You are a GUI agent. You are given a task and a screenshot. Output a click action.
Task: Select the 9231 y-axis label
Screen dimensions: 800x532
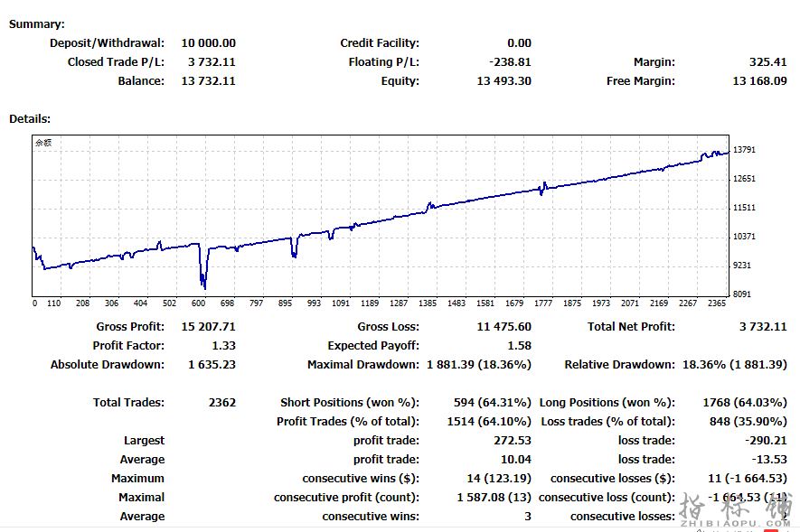point(742,265)
